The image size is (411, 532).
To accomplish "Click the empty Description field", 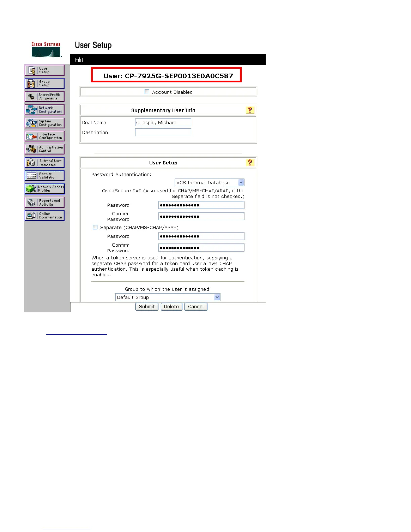I will [163, 132].
